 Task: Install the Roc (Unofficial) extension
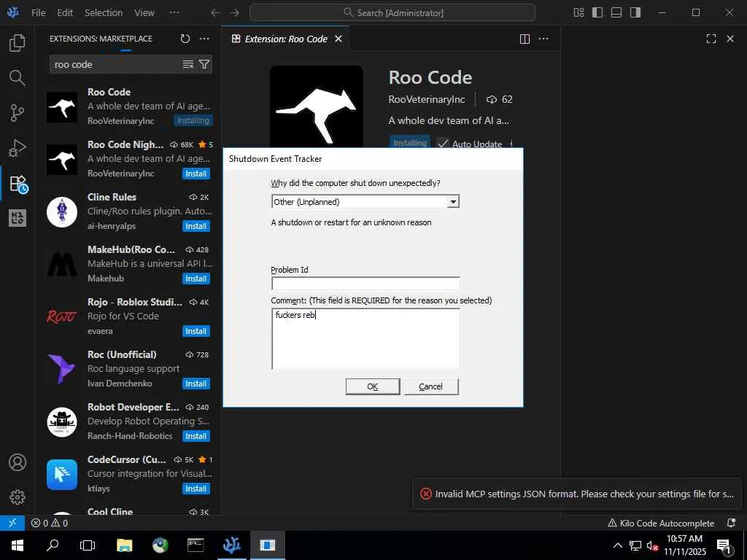(x=196, y=384)
